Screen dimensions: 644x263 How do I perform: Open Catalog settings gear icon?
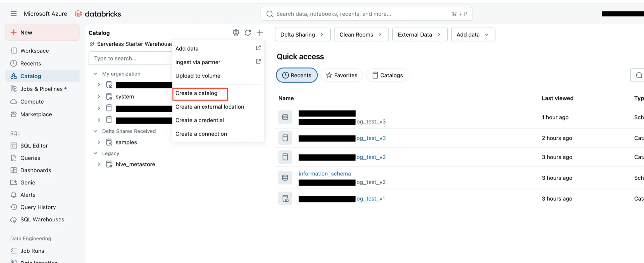pyautogui.click(x=236, y=33)
